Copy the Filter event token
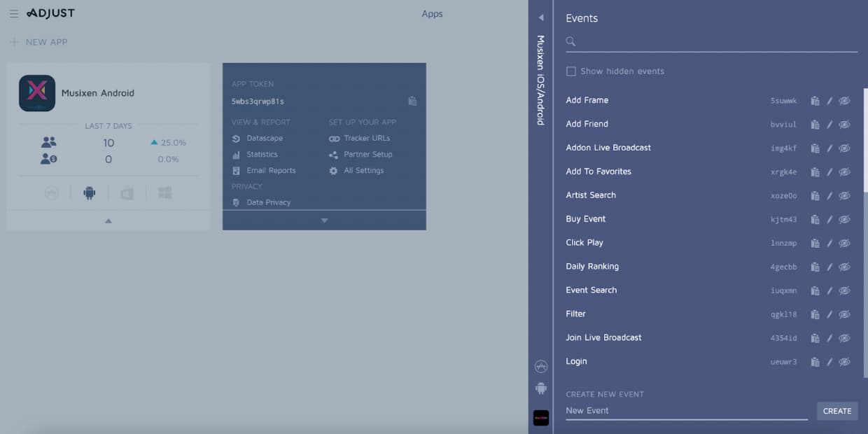The image size is (868, 434). pos(815,315)
